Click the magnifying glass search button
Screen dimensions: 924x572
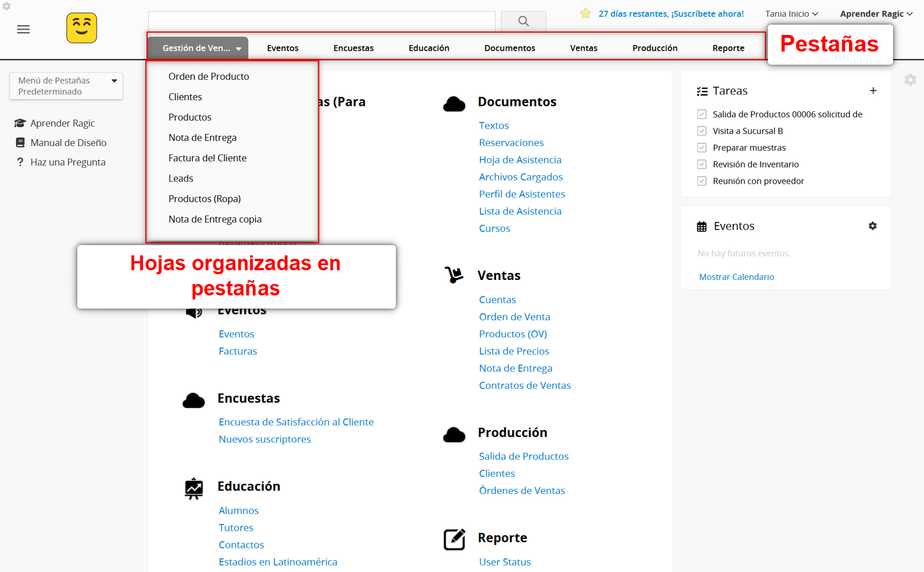coord(523,21)
